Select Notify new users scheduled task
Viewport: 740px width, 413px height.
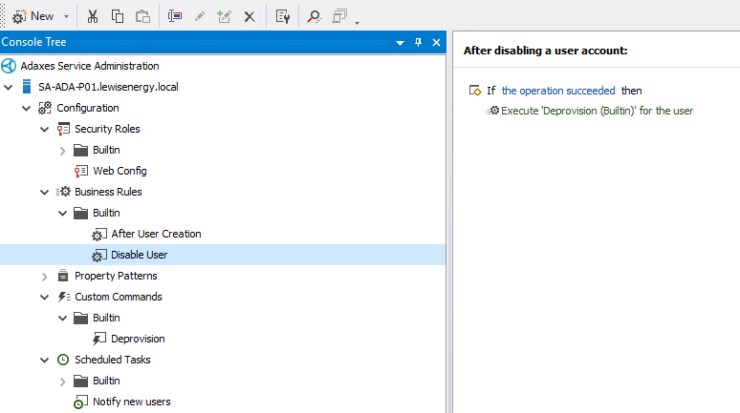click(x=132, y=402)
